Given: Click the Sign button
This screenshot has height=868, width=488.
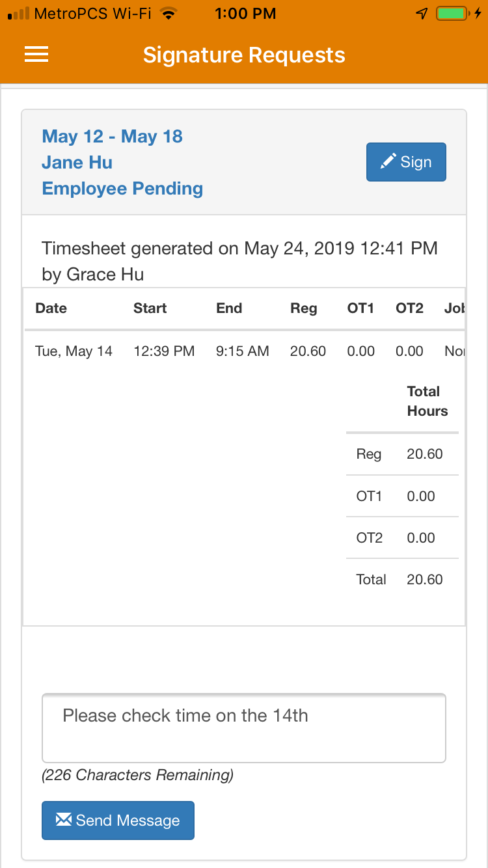Looking at the screenshot, I should pos(406,162).
